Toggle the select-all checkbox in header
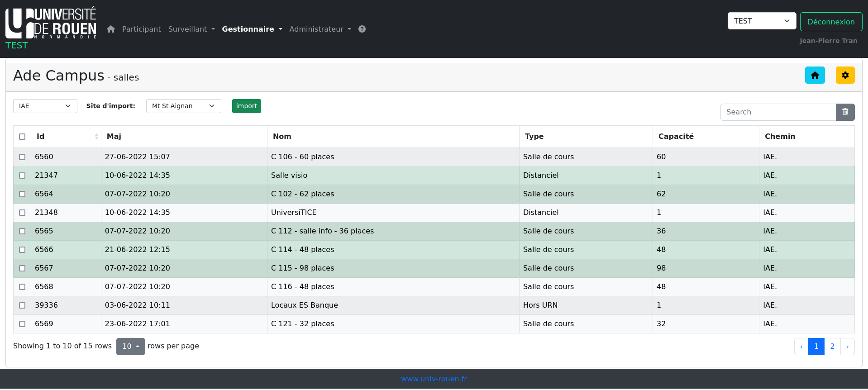 click(22, 137)
